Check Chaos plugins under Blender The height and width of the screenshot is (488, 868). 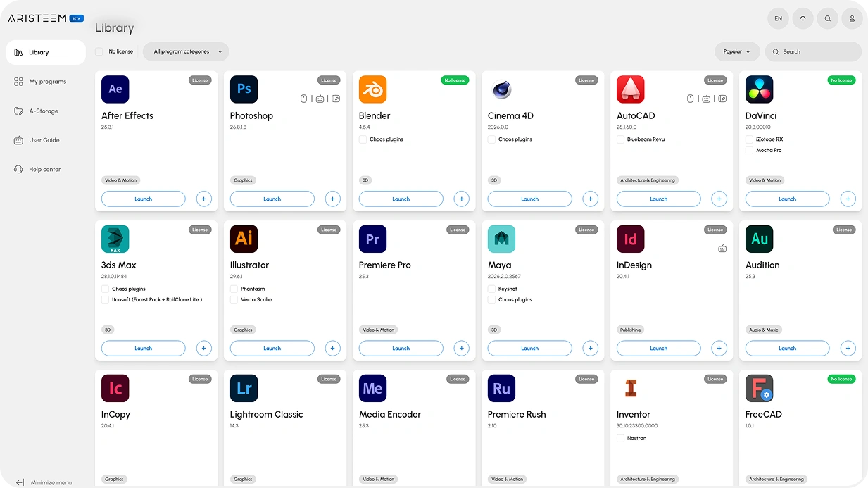tap(363, 139)
